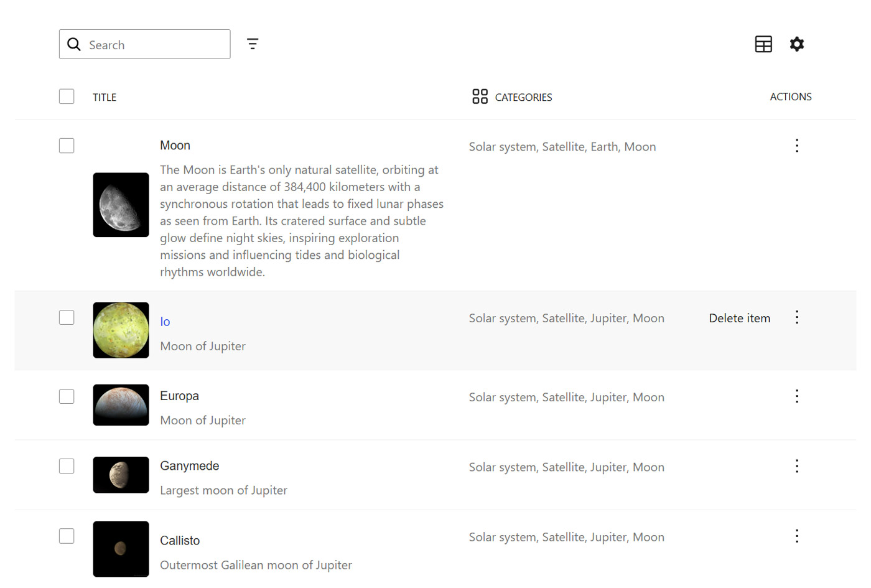Click the Moon thumbnail picture

click(x=120, y=205)
